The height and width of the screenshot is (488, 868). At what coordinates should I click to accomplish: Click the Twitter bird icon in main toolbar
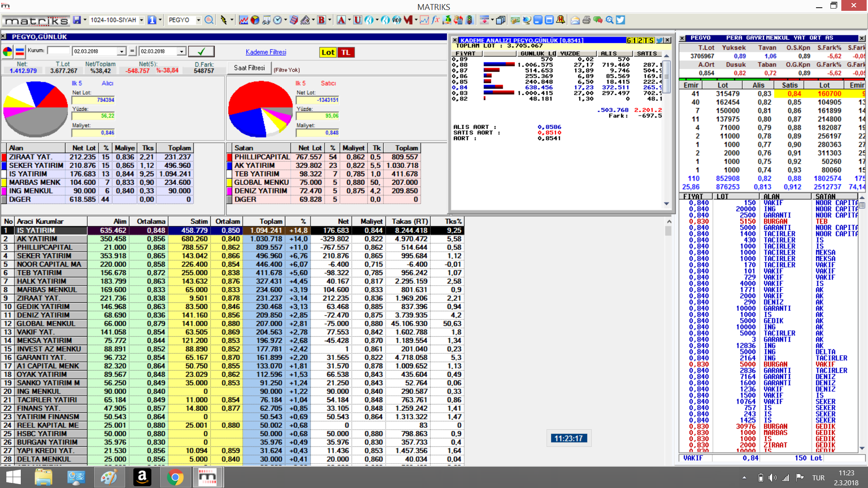point(620,20)
